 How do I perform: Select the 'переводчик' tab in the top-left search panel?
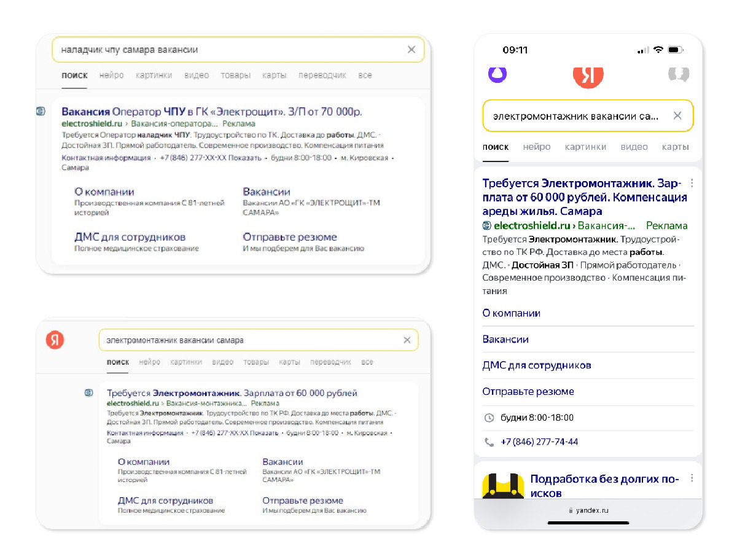pos(322,76)
